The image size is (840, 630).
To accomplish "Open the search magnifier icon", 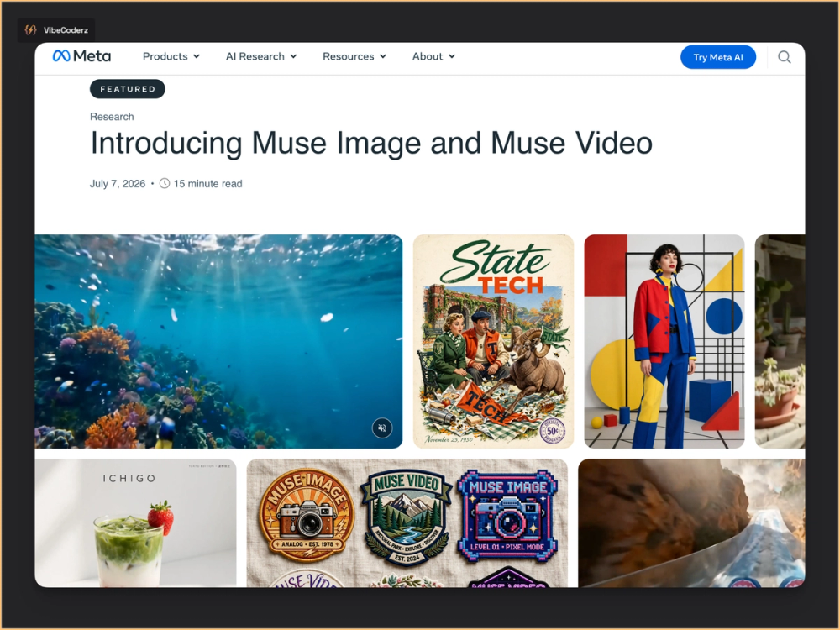I will [785, 57].
